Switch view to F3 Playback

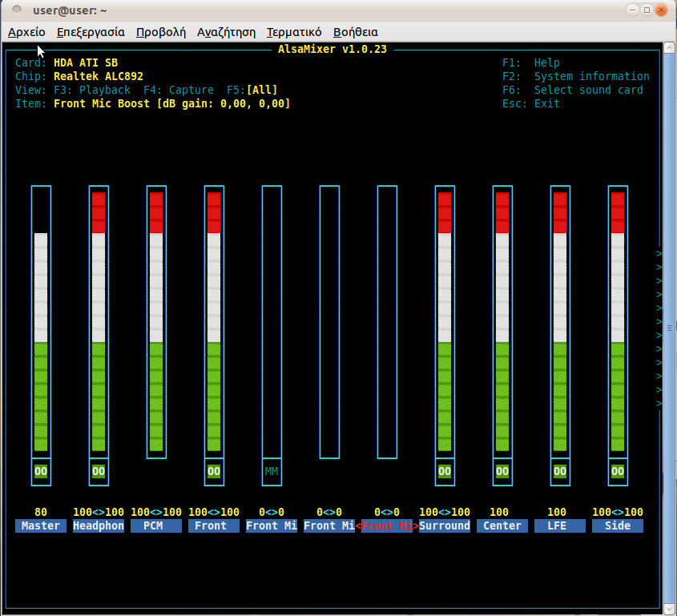[x=92, y=90]
